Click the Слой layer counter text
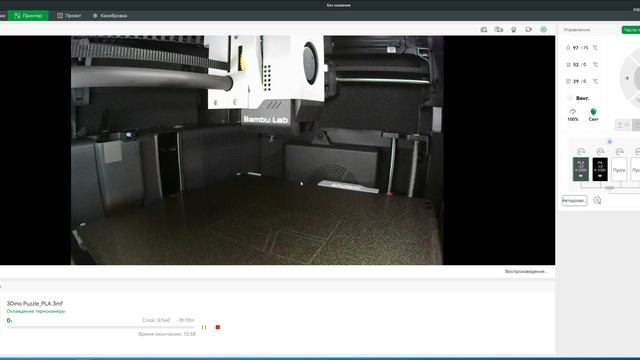 156,320
